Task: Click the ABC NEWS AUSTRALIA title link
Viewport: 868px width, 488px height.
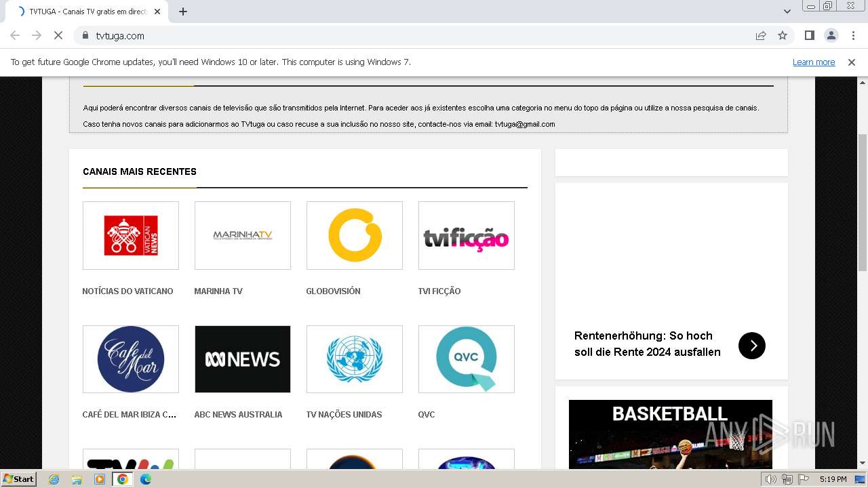Action: pyautogui.click(x=238, y=414)
